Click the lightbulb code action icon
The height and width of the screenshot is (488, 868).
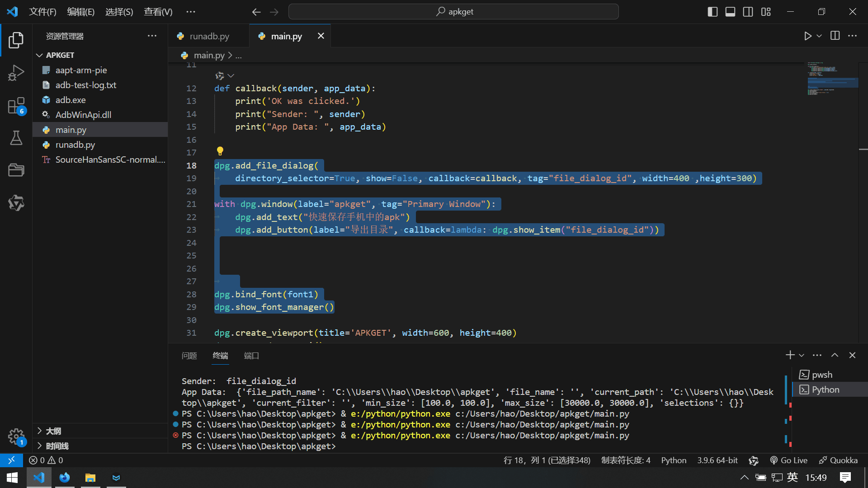tap(220, 151)
